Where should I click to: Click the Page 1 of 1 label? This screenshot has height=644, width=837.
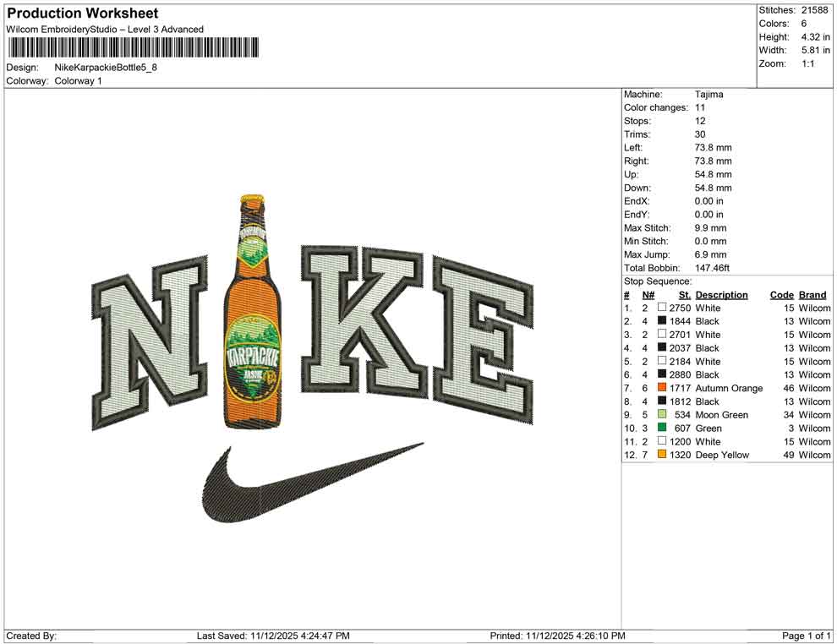point(802,635)
